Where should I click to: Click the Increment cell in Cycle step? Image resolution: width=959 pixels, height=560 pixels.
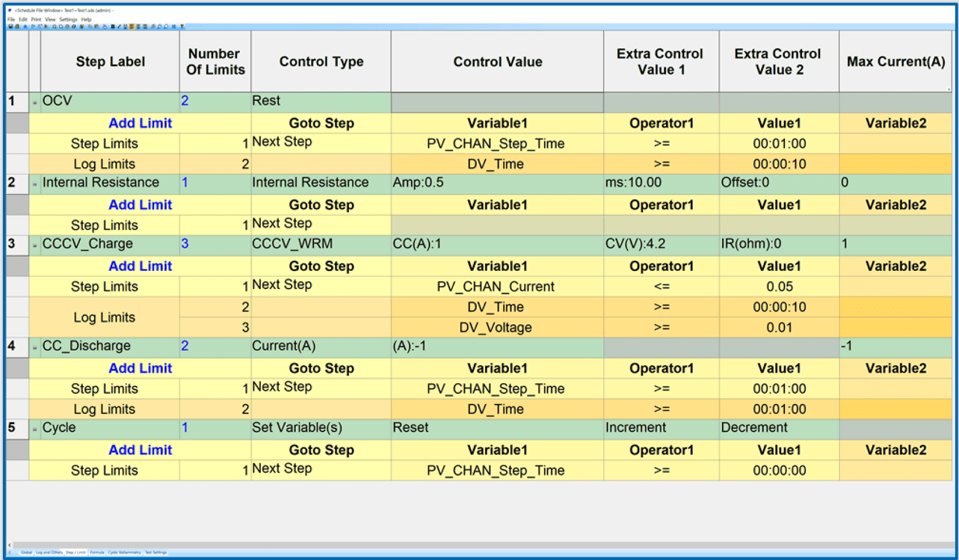click(x=661, y=429)
